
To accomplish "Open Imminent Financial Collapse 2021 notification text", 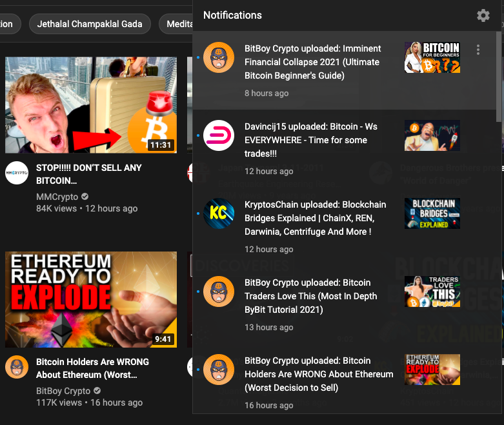I will point(312,62).
